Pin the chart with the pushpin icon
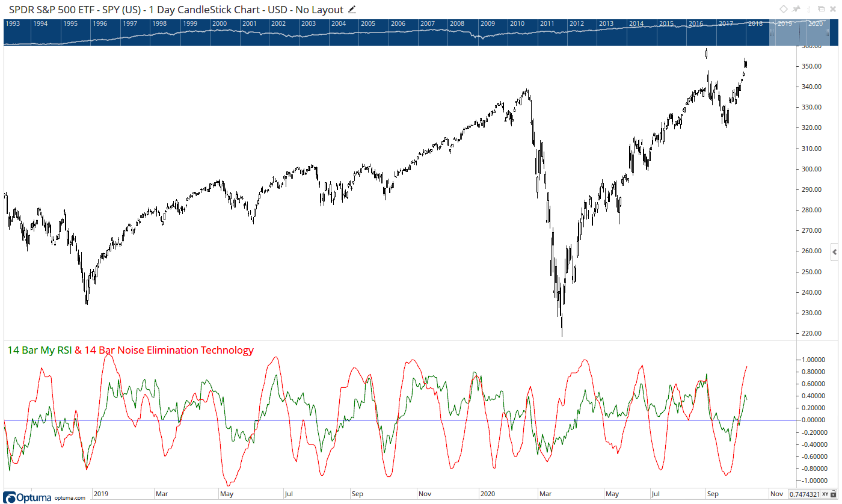The width and height of the screenshot is (842, 504). [x=797, y=9]
